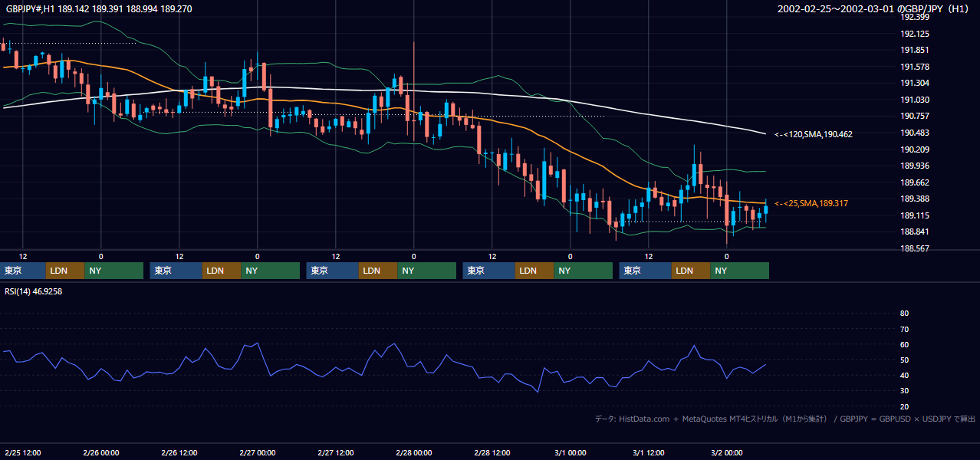The width and height of the screenshot is (980, 460).
Task: Click the 2/27 12:00 date label
Action: (336, 453)
